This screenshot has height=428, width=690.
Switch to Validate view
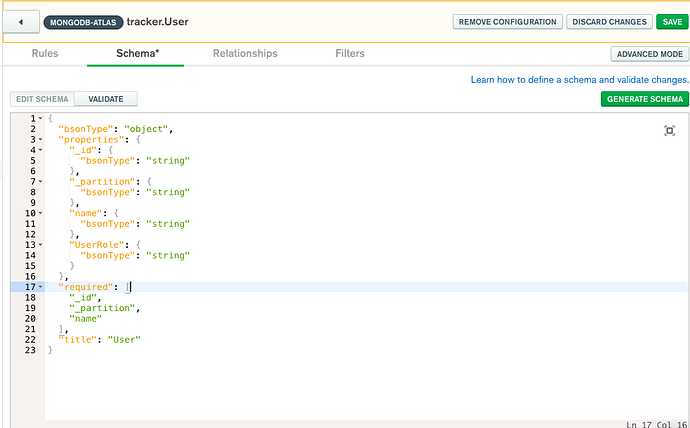[x=106, y=99]
